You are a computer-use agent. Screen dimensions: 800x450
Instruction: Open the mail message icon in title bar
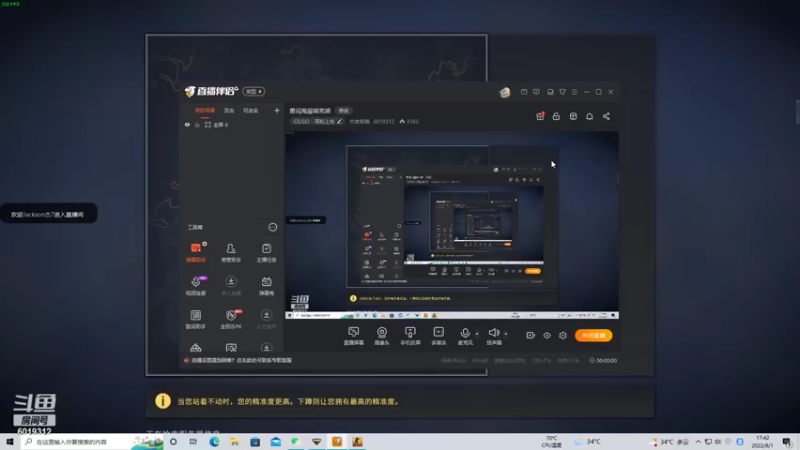click(x=524, y=92)
